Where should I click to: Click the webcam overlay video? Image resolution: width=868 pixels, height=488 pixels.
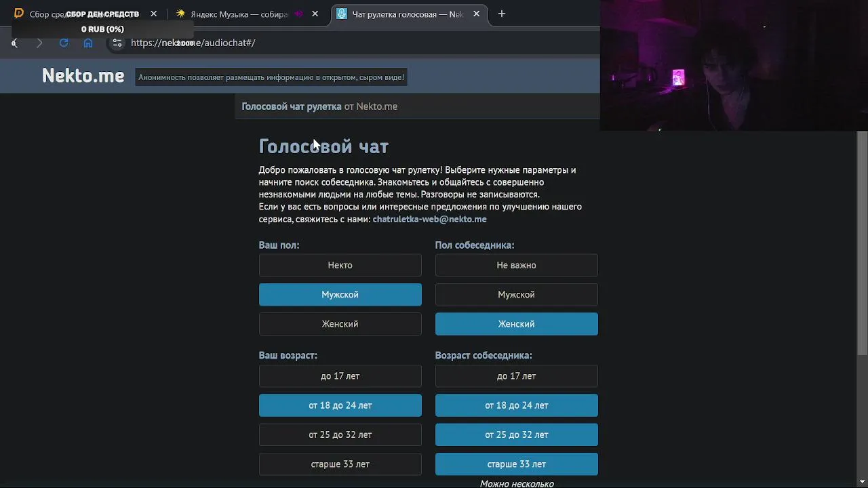click(734, 65)
